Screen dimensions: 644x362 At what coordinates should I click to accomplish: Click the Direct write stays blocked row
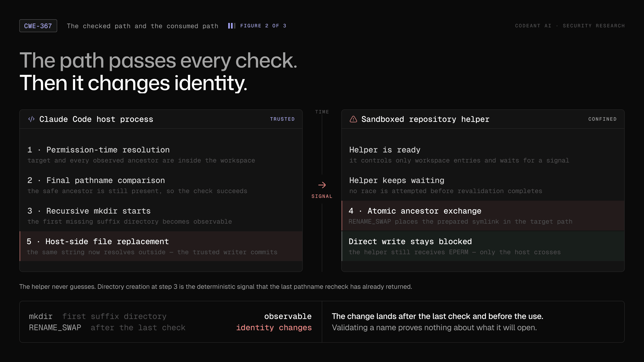click(x=483, y=246)
